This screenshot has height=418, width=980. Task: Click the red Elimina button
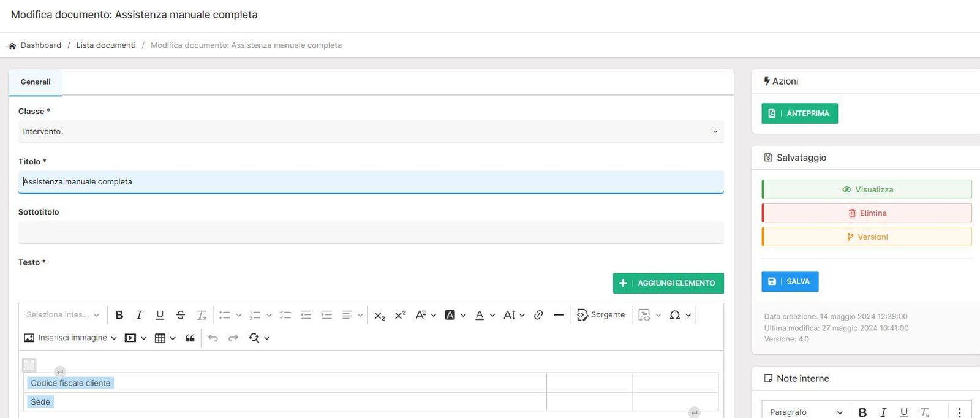tap(867, 213)
